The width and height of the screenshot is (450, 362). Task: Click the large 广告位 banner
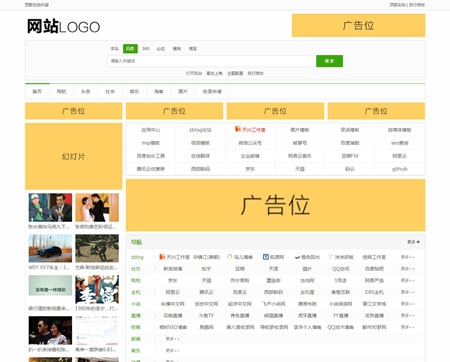tap(275, 205)
